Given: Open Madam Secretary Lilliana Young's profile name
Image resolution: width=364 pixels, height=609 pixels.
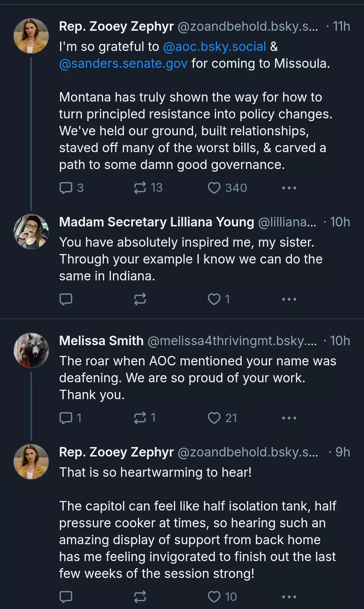Looking at the screenshot, I should click(156, 222).
